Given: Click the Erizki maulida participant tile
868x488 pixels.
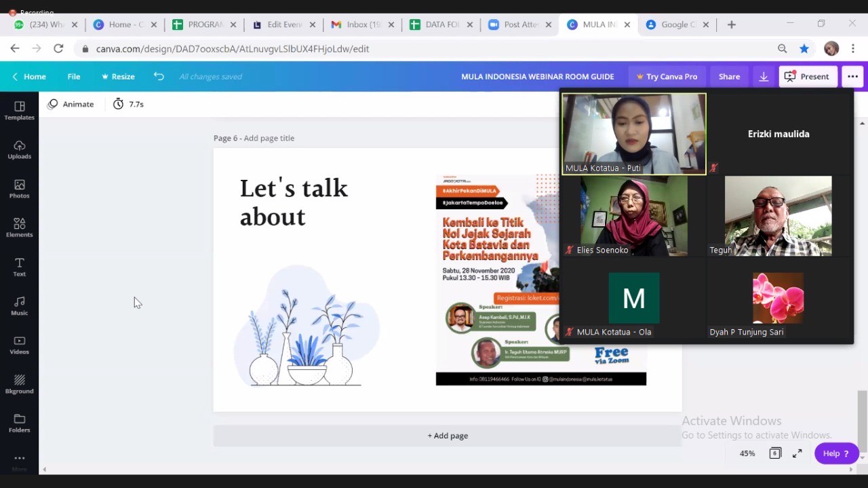Looking at the screenshot, I should click(x=778, y=134).
